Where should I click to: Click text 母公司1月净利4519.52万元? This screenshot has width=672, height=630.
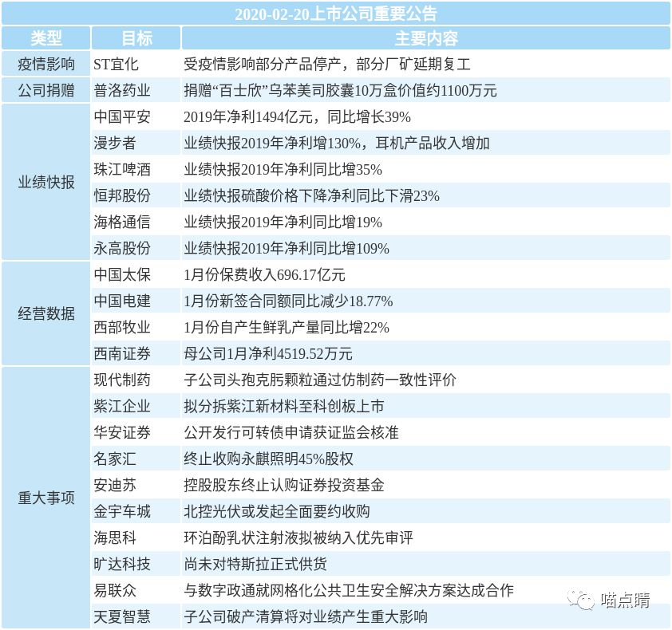click(x=268, y=354)
